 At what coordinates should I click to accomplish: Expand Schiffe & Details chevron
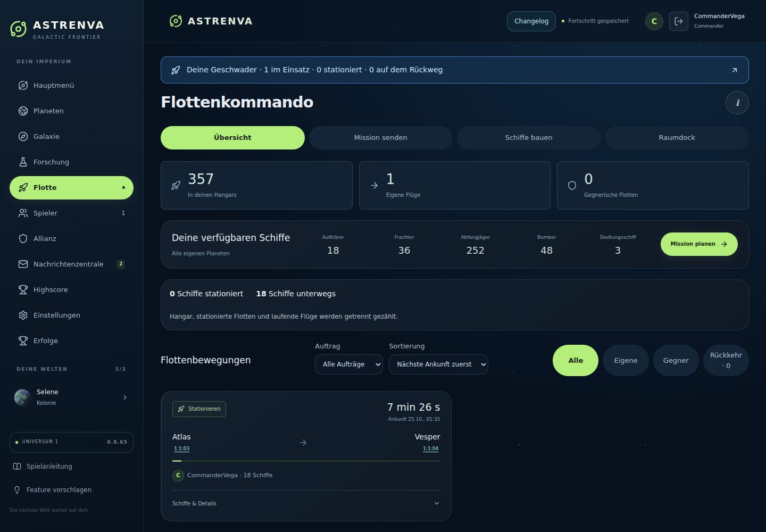(x=436, y=503)
